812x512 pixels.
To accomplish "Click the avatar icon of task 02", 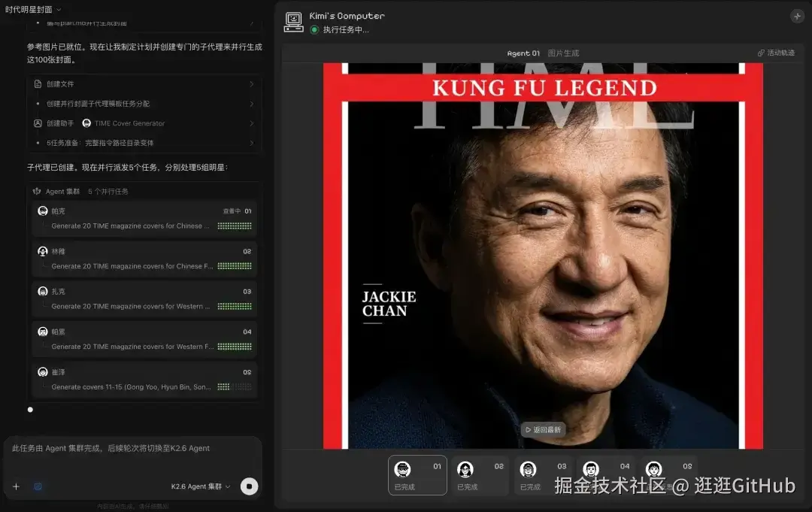I will 43,251.
